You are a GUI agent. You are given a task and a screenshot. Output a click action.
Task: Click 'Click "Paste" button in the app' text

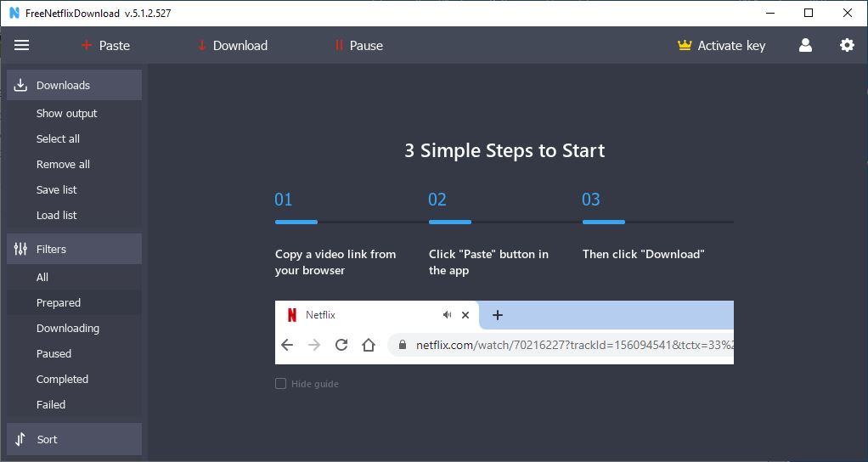(x=488, y=262)
